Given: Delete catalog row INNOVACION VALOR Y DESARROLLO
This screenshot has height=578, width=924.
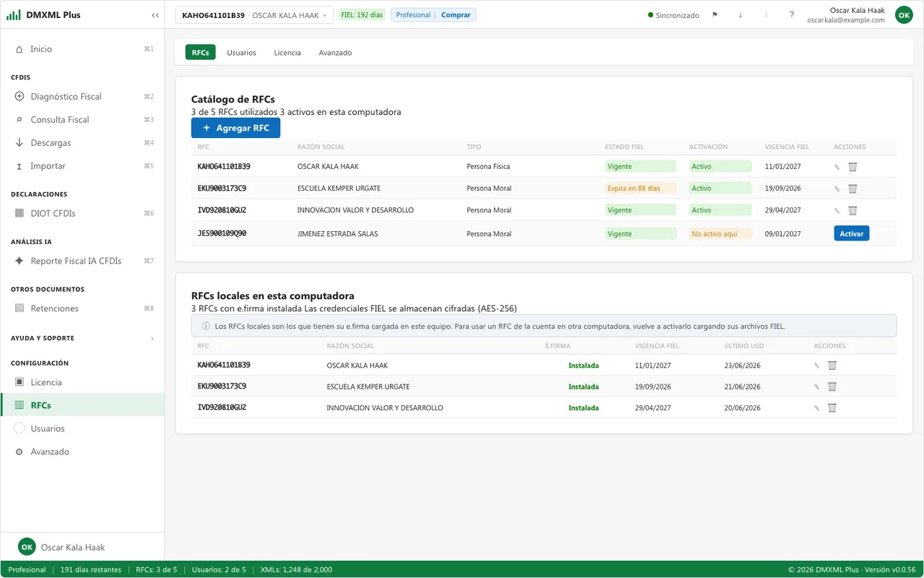Looking at the screenshot, I should [853, 210].
